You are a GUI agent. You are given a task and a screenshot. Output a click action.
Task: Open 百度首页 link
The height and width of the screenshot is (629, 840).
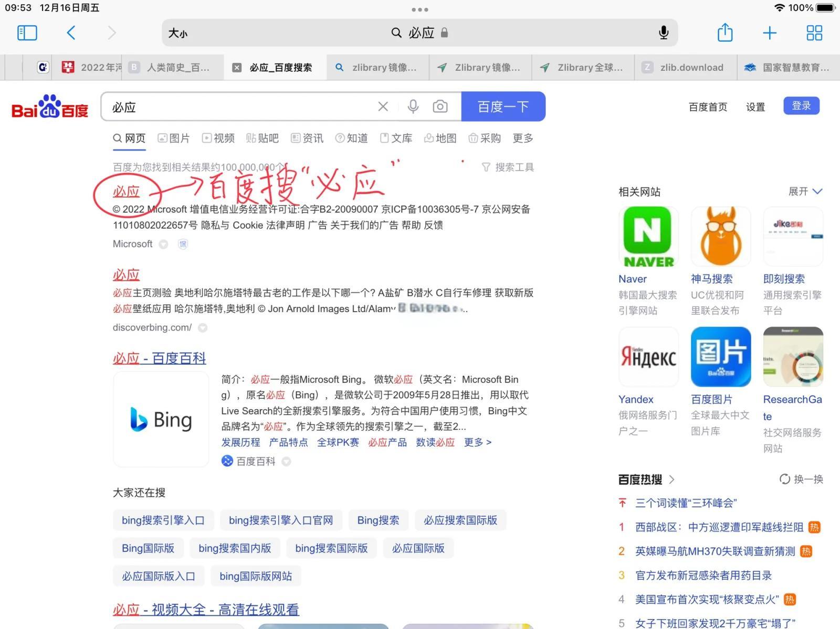click(x=708, y=107)
